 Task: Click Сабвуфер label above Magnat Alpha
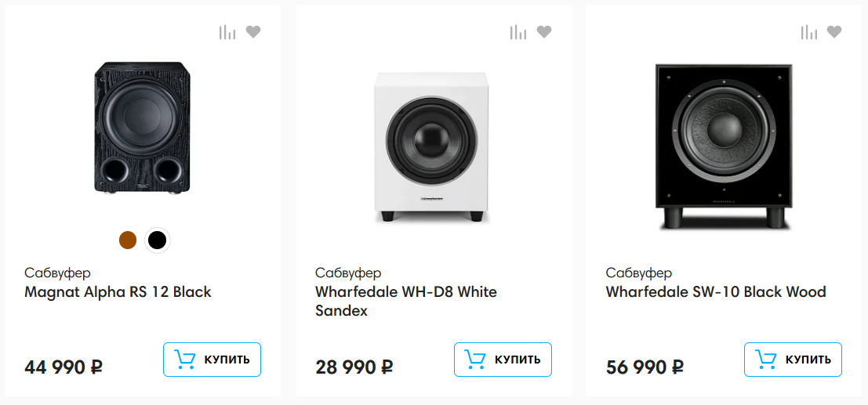pyautogui.click(x=57, y=273)
